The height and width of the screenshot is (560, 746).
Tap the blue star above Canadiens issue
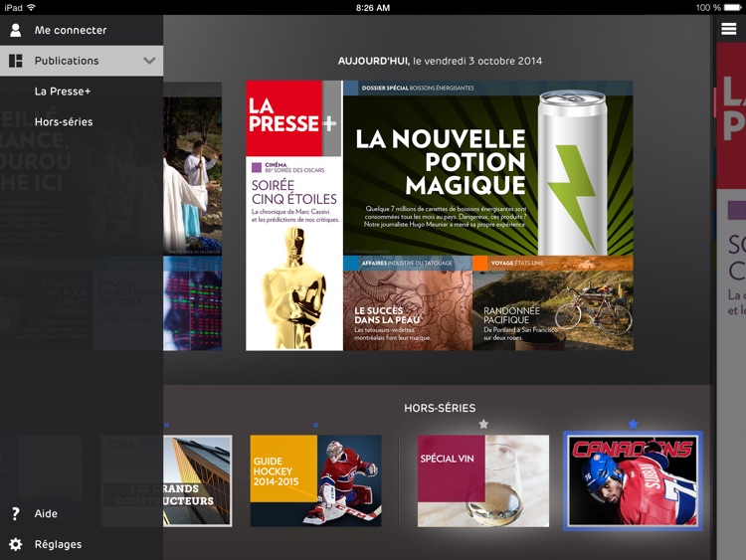click(x=633, y=424)
